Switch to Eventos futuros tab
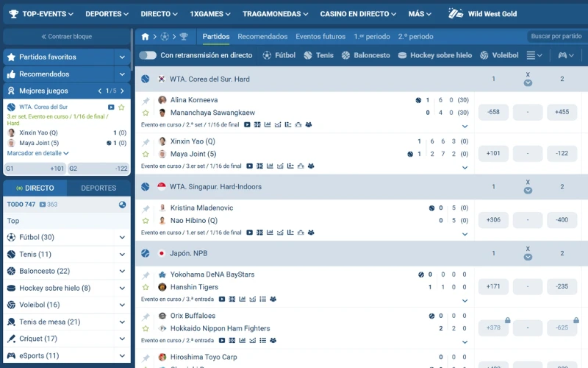 coord(320,36)
